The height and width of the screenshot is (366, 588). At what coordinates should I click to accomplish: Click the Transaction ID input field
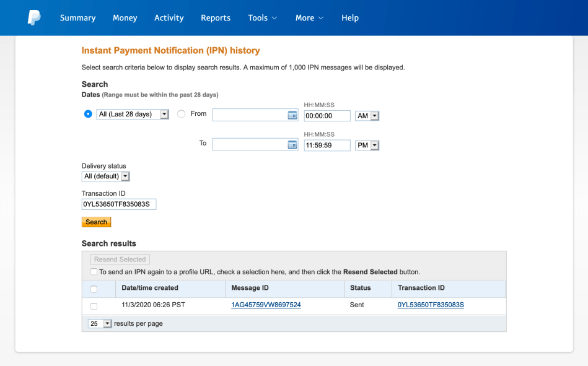(119, 204)
